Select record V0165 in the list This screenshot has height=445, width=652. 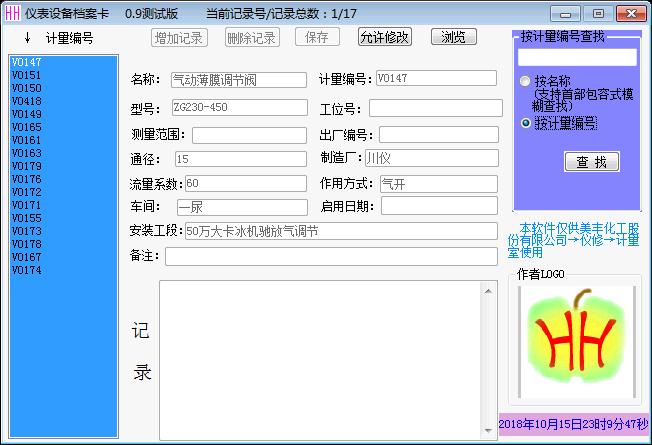point(63,127)
